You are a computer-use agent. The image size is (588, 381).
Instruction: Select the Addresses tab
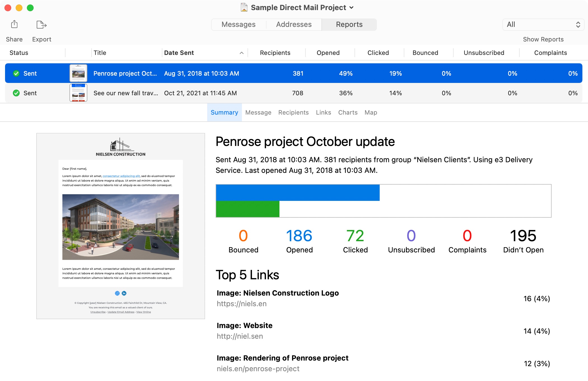(294, 24)
